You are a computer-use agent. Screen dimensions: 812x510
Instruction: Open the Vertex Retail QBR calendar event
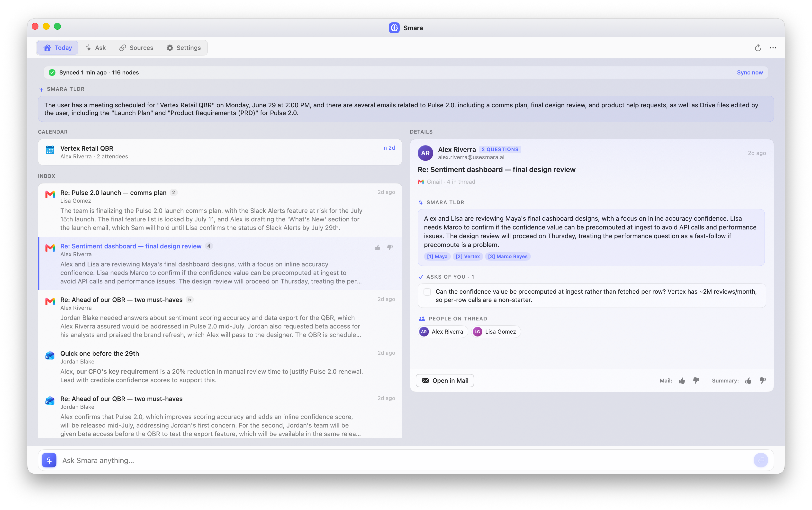point(220,152)
